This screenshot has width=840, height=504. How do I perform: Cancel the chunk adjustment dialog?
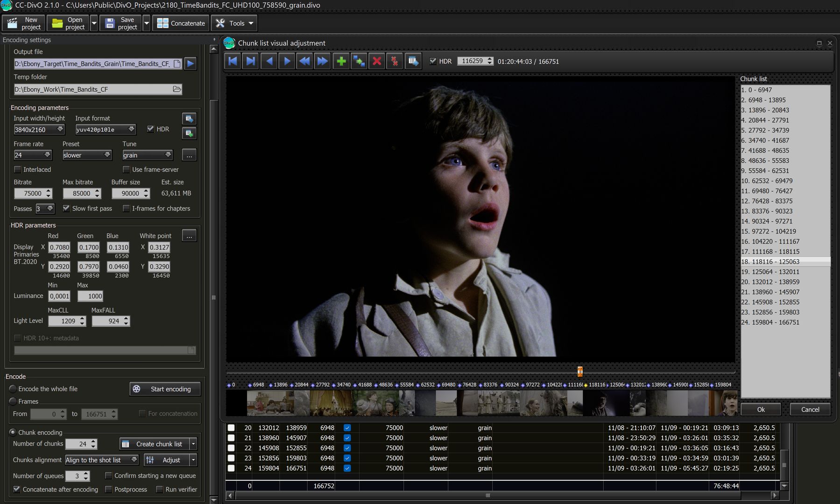810,409
